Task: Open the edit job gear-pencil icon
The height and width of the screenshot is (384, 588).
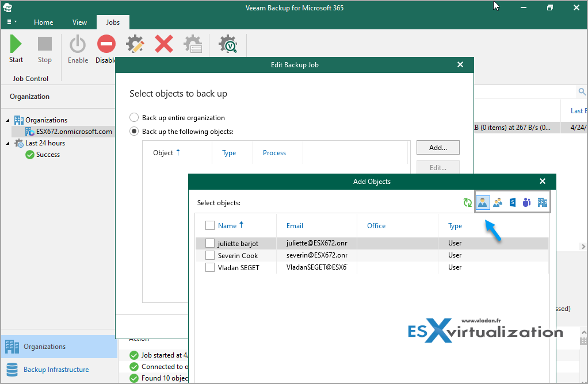Action: [135, 44]
